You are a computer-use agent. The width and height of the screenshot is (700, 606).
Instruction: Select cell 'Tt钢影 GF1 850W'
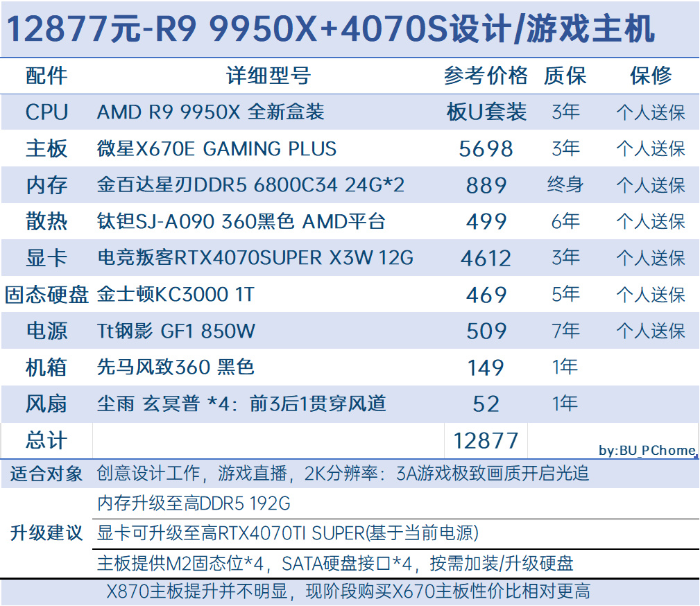(x=176, y=331)
